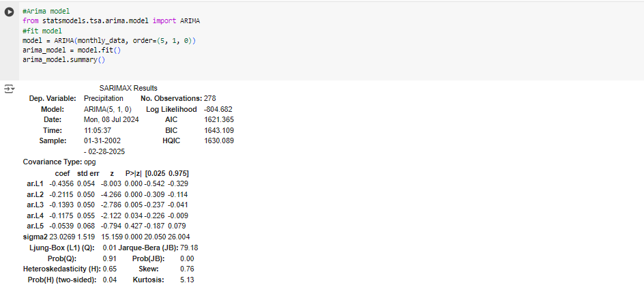The height and width of the screenshot is (298, 644).
Task: Click the 'Log Likelihood' label
Action: 171,109
